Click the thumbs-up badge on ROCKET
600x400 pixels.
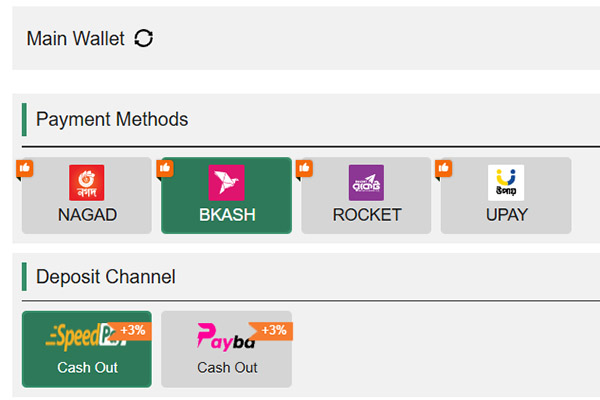(x=305, y=168)
